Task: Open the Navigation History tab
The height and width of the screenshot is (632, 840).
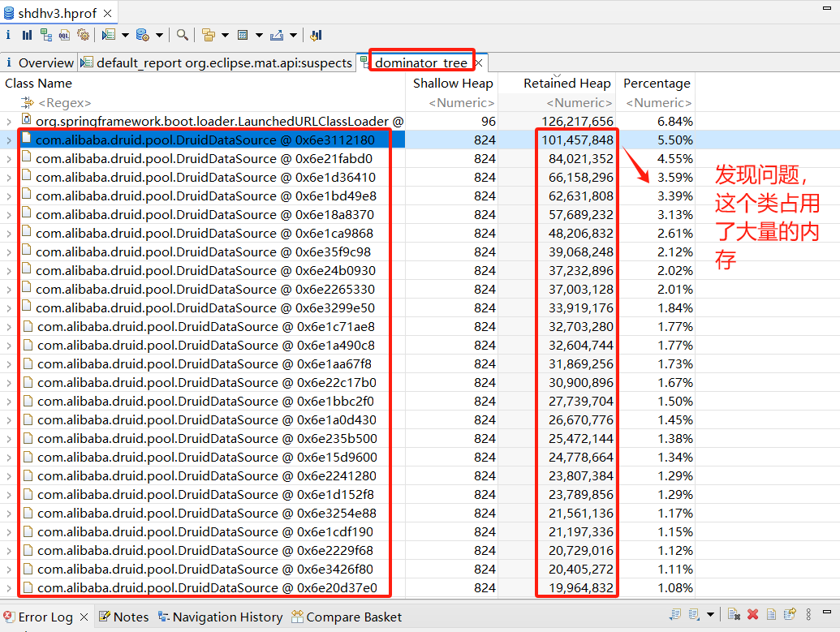Action: (220, 617)
